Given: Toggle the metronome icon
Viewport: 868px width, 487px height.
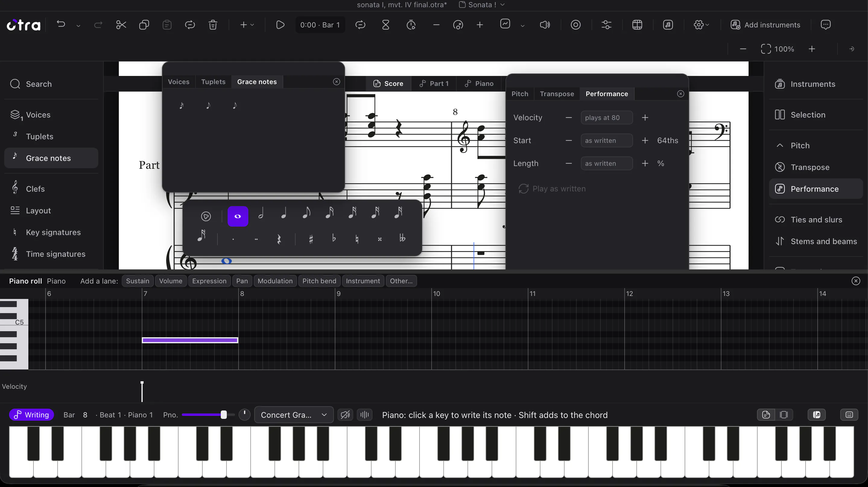Looking at the screenshot, I should [411, 25].
